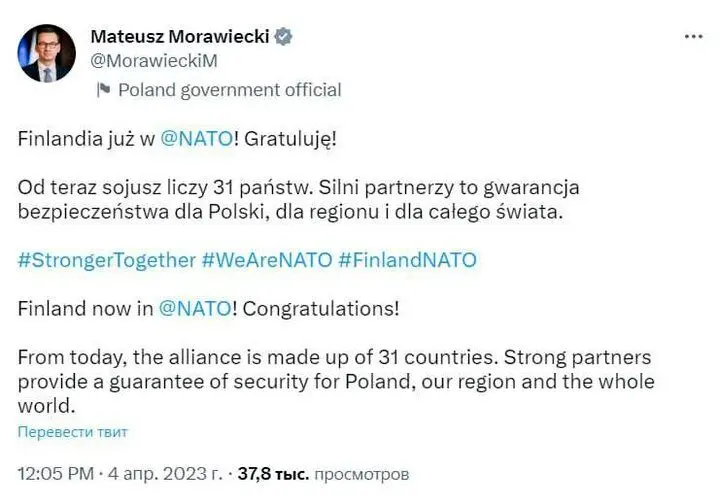
Task: Open the @MorawieckiM handle link
Action: pyautogui.click(x=153, y=61)
